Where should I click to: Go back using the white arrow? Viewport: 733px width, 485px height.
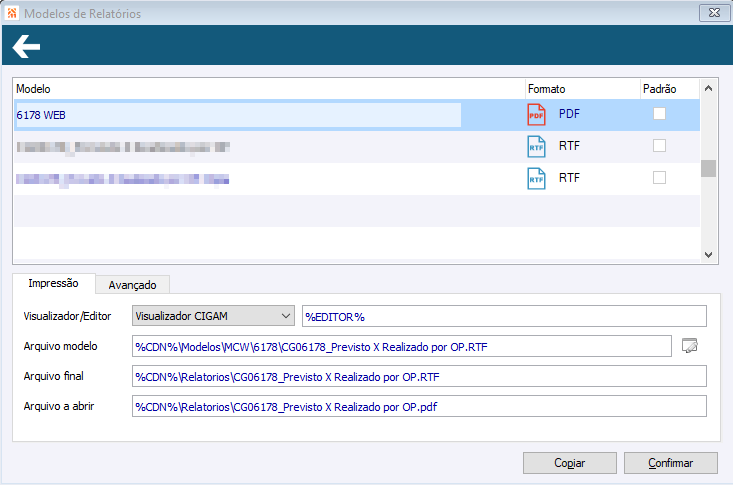tap(26, 46)
